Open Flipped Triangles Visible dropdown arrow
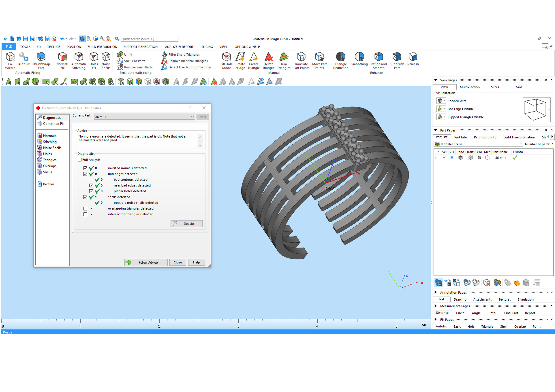 click(x=444, y=117)
